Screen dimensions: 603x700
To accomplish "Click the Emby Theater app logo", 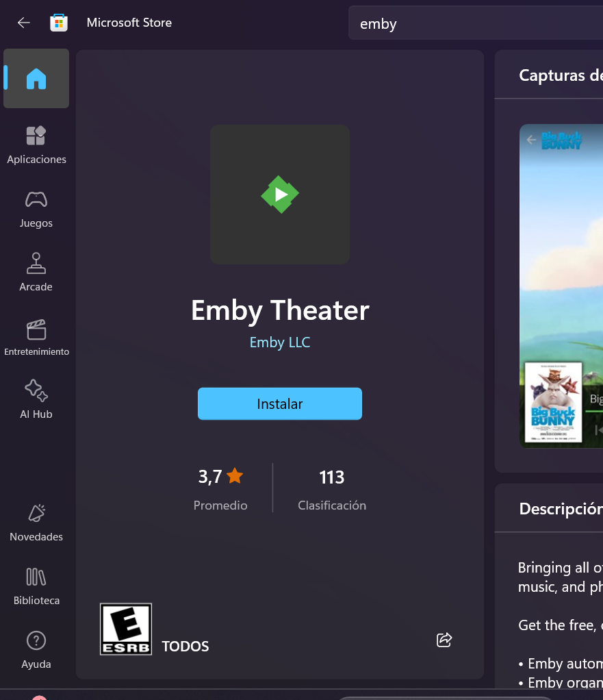I will (x=280, y=195).
